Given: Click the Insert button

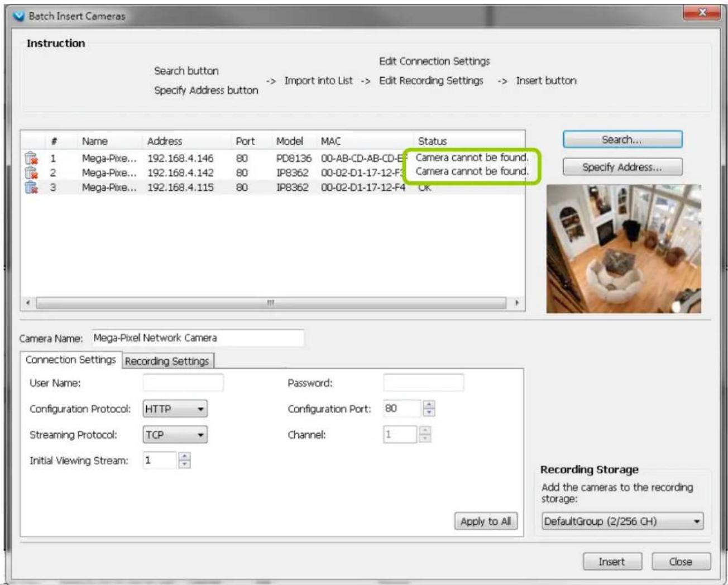Looking at the screenshot, I should coord(612,562).
